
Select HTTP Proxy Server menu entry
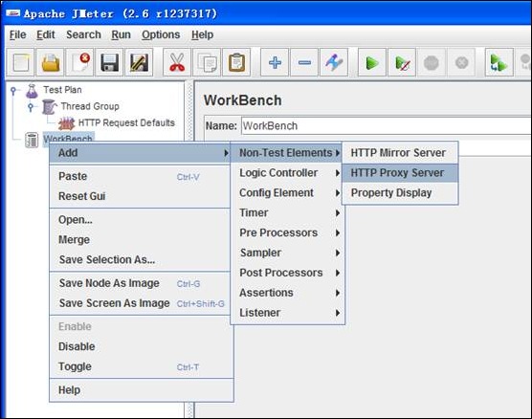click(x=400, y=173)
